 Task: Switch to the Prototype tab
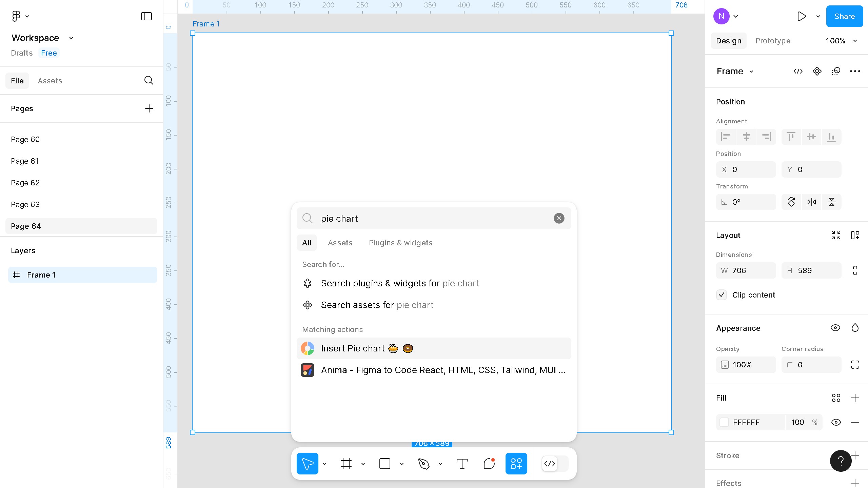[773, 41]
